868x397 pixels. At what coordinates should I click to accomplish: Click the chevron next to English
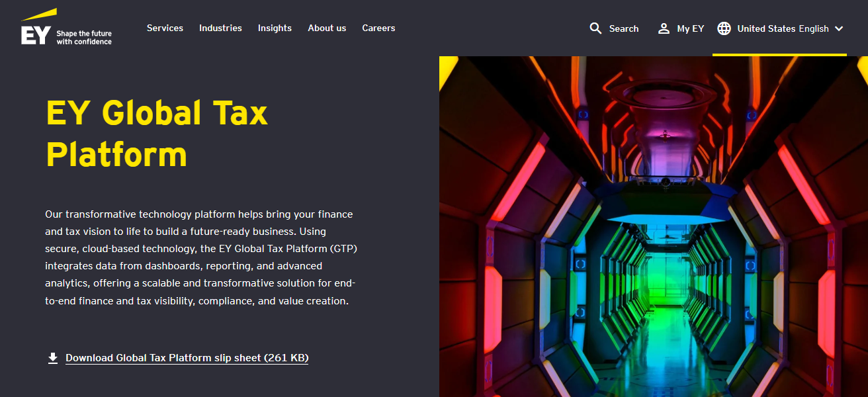(839, 29)
